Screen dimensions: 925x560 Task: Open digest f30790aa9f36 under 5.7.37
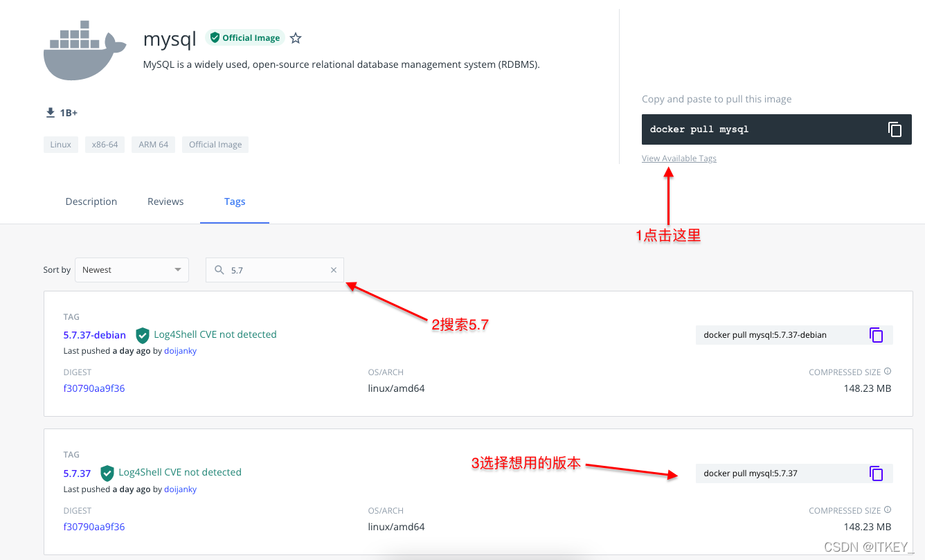tap(94, 527)
